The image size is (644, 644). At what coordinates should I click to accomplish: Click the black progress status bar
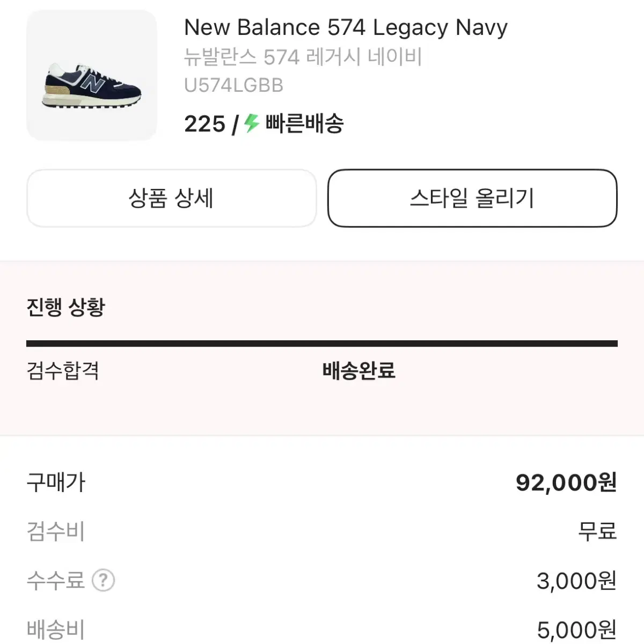coord(322,343)
